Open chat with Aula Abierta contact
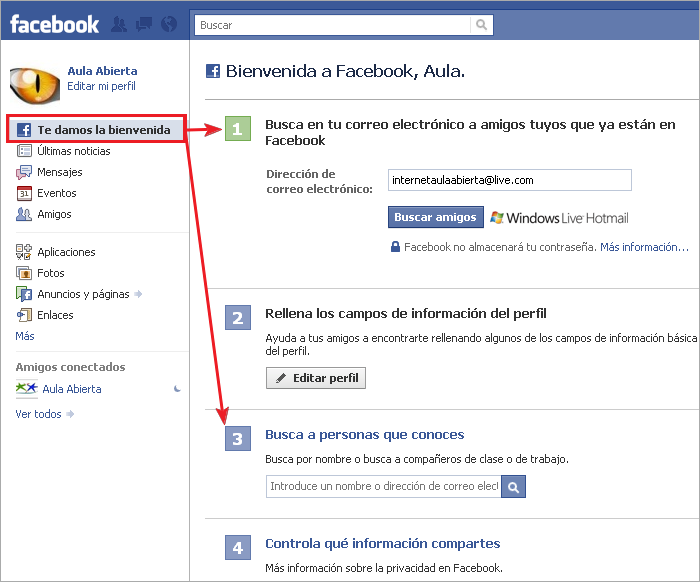700x582 pixels. click(x=71, y=389)
